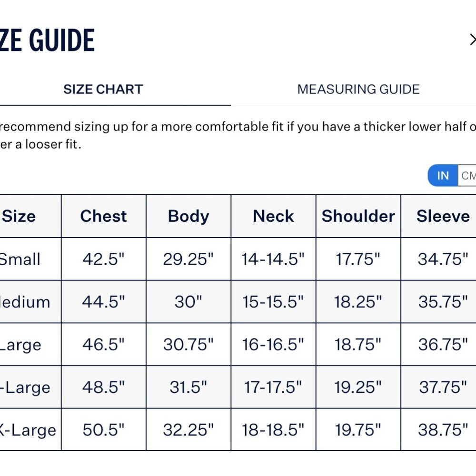The image size is (476, 476).
Task: Switch units to CM
Action: pos(467,176)
